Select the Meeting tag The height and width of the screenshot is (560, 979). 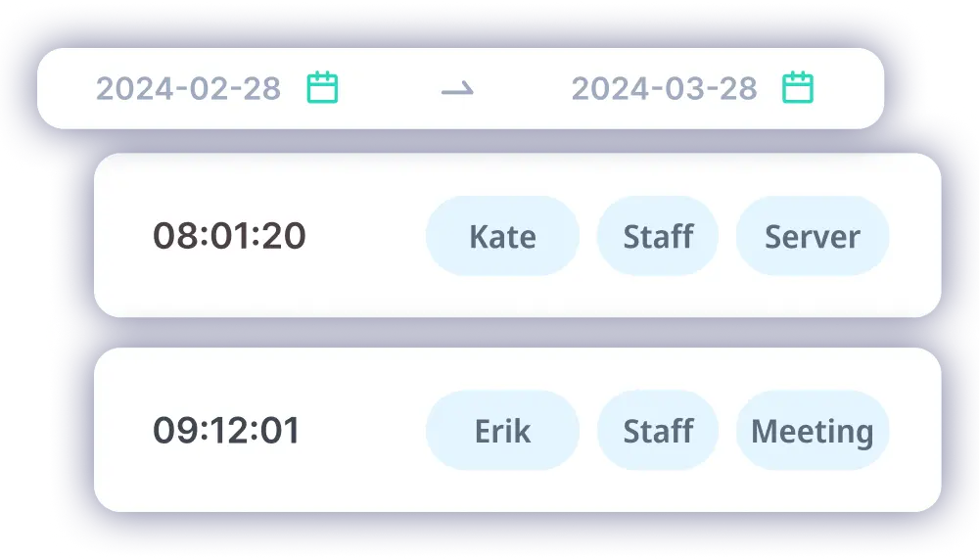812,431
